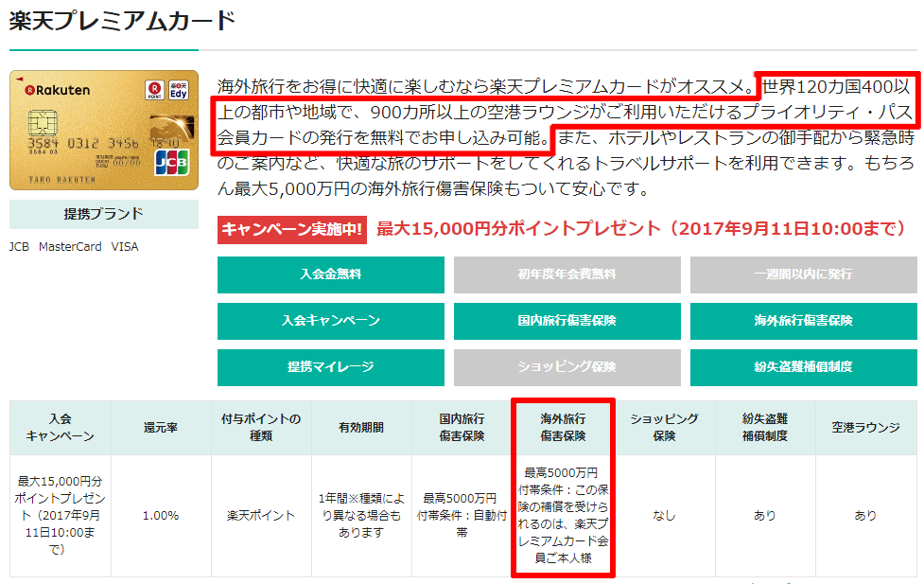Image resolution: width=924 pixels, height=584 pixels.
Task: Click the R point logo on the card
Action: (x=154, y=90)
